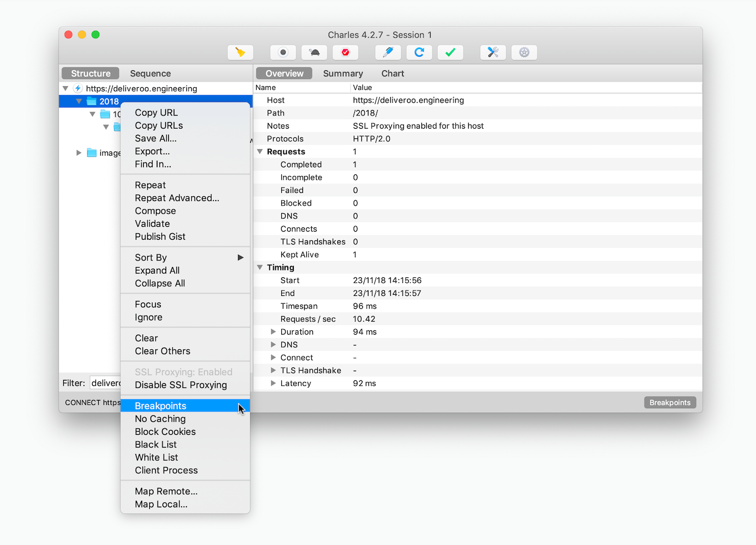
Task: Select the Overview tab
Action: pos(284,74)
